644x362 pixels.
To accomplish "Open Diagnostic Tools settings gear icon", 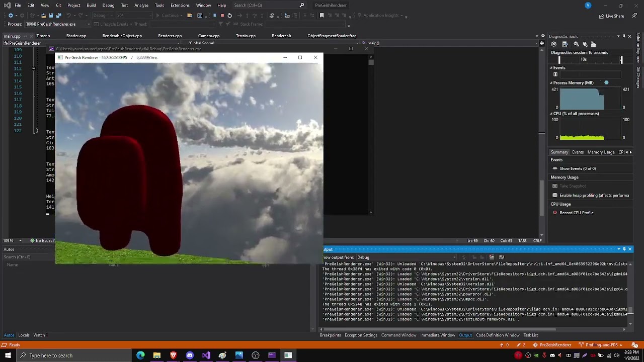I will 554,44.
